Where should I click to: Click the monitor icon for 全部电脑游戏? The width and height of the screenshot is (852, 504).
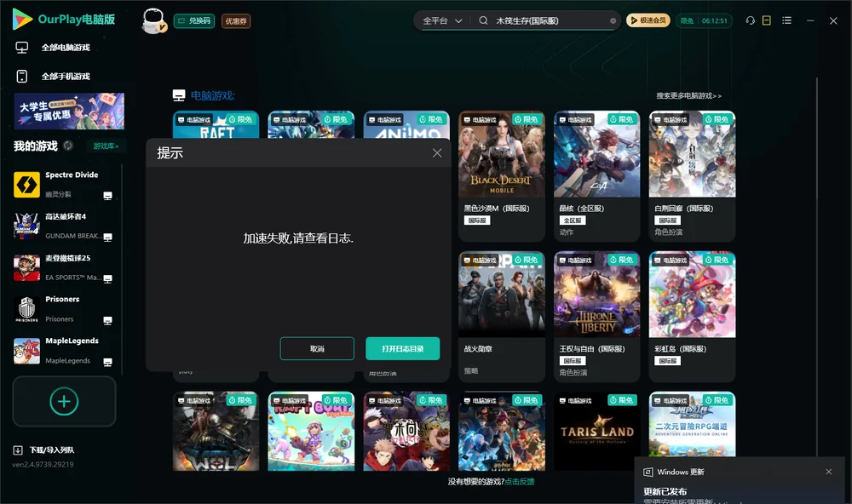[x=22, y=48]
